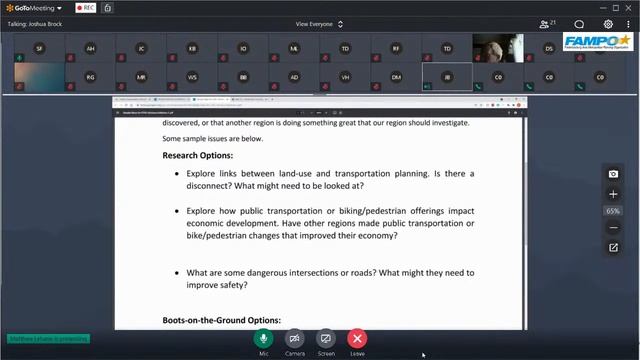Click the muted mic icon on AD tile

point(274,87)
